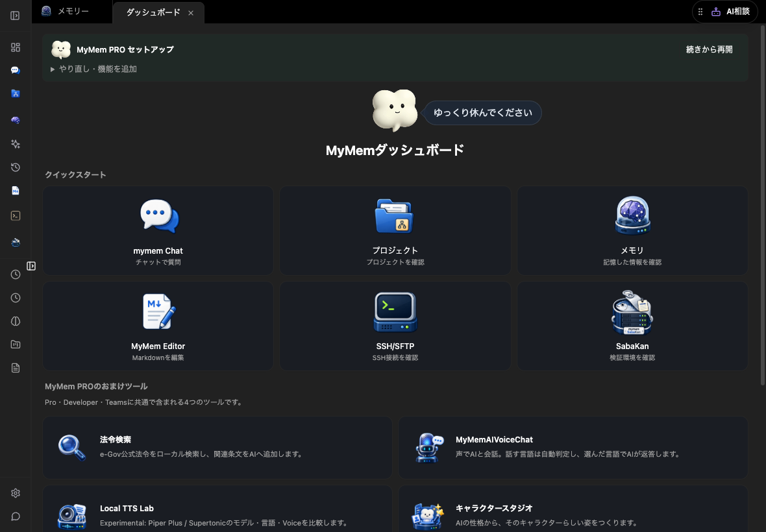Open the Local TTS Lab title

127,509
